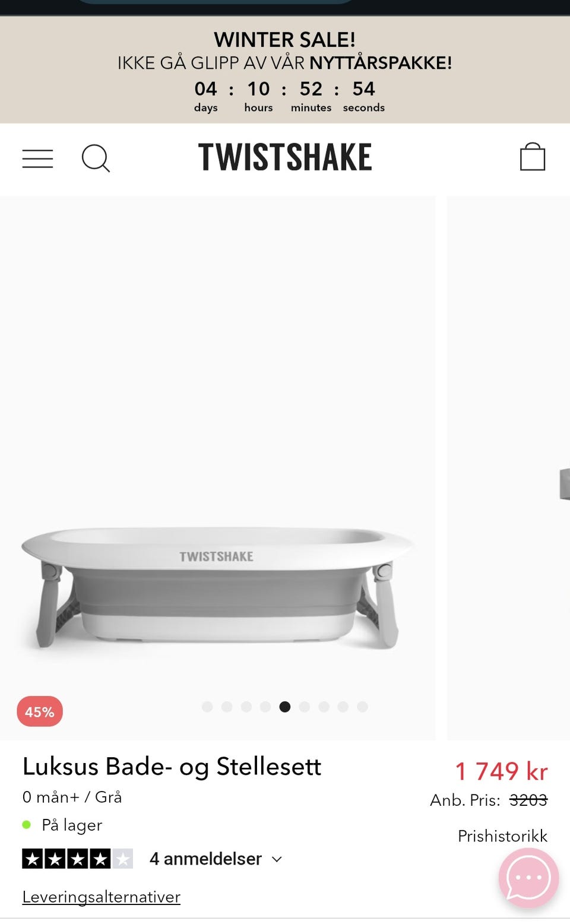Select the first carousel dot
The image size is (570, 924).
tap(207, 707)
